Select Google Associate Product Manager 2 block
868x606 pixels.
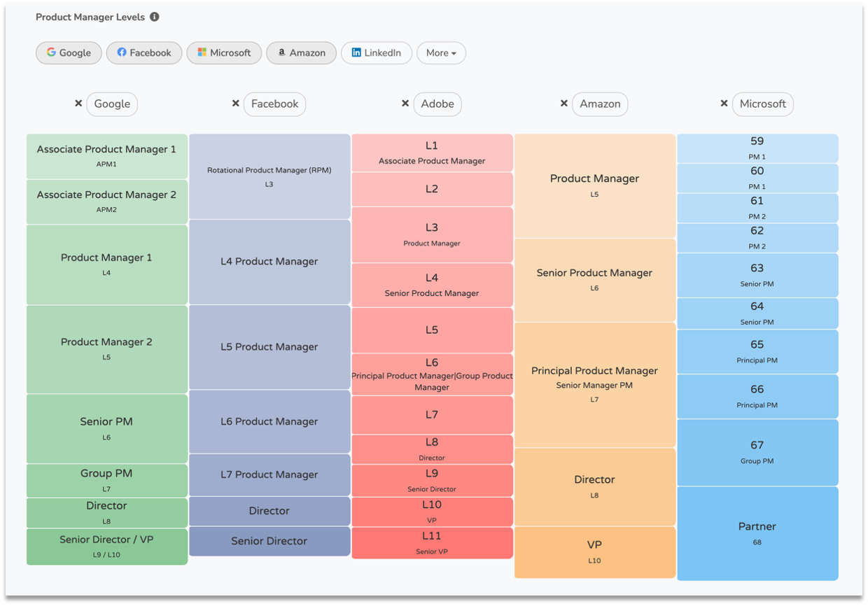[107, 202]
